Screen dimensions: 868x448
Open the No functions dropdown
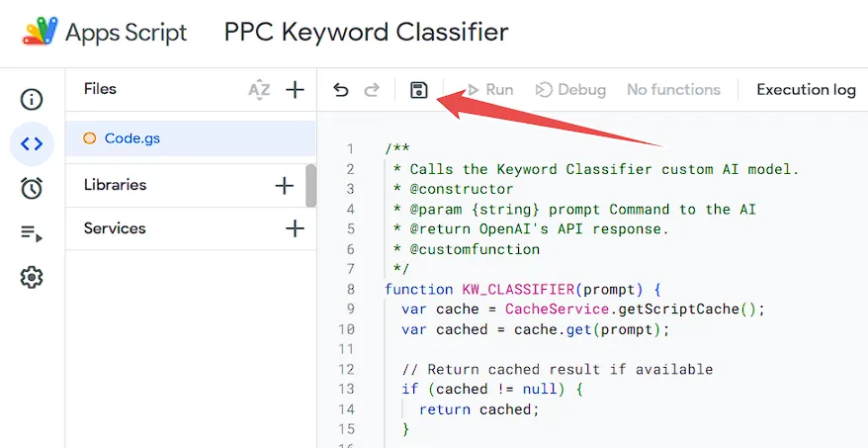click(x=673, y=90)
